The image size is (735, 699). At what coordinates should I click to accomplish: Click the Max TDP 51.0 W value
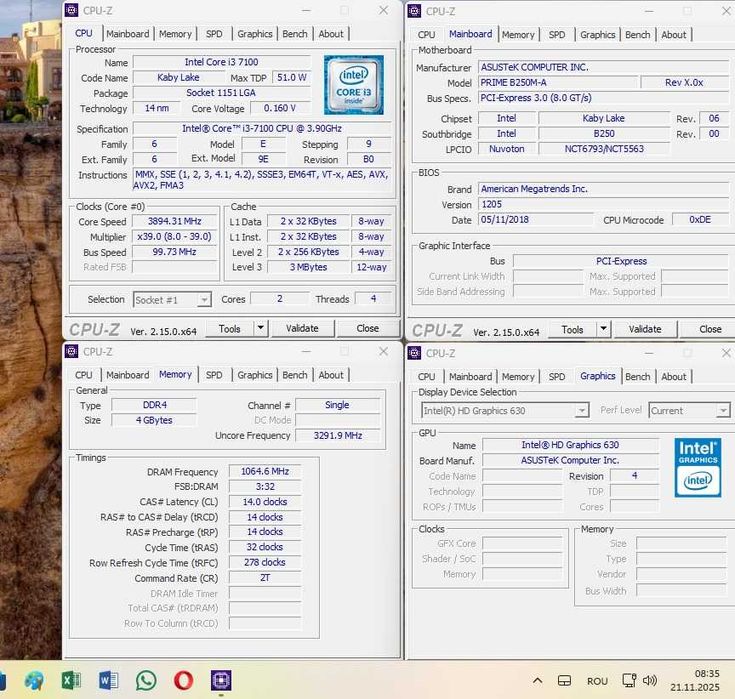[292, 77]
